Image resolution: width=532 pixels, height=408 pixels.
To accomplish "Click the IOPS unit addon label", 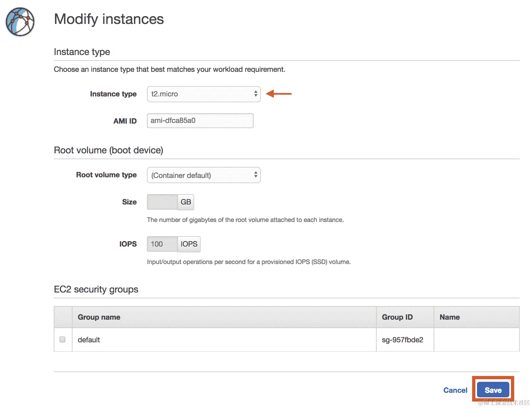I will pos(189,244).
